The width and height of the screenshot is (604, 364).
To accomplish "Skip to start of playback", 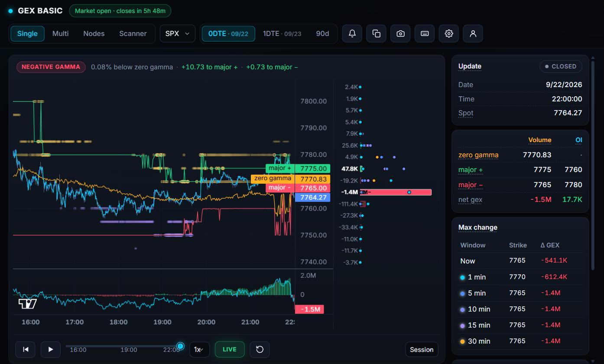I will 26,349.
